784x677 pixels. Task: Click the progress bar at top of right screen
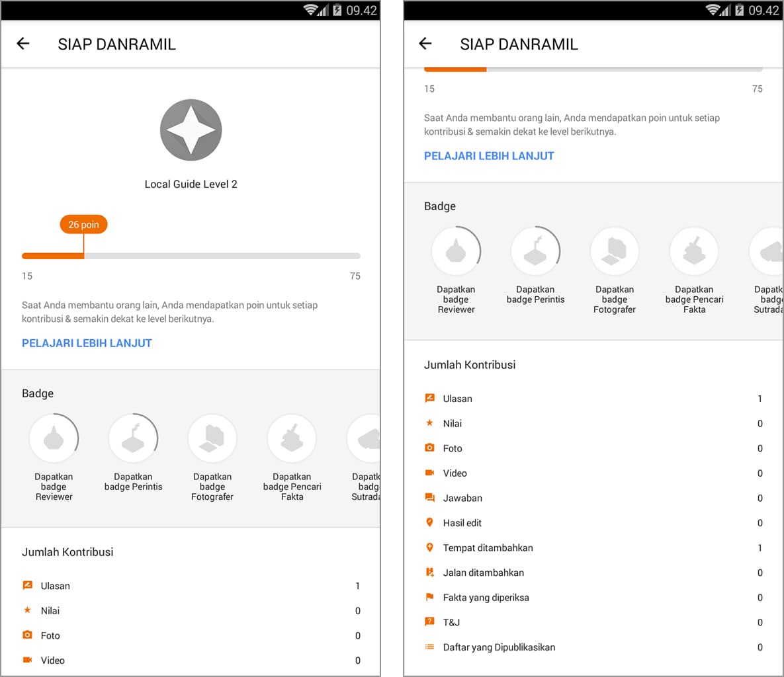(593, 69)
